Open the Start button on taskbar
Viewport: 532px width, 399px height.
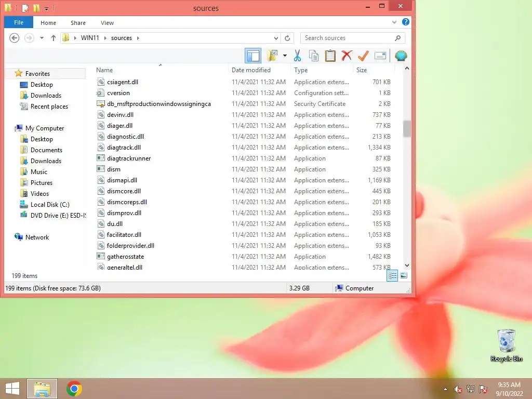(12, 389)
